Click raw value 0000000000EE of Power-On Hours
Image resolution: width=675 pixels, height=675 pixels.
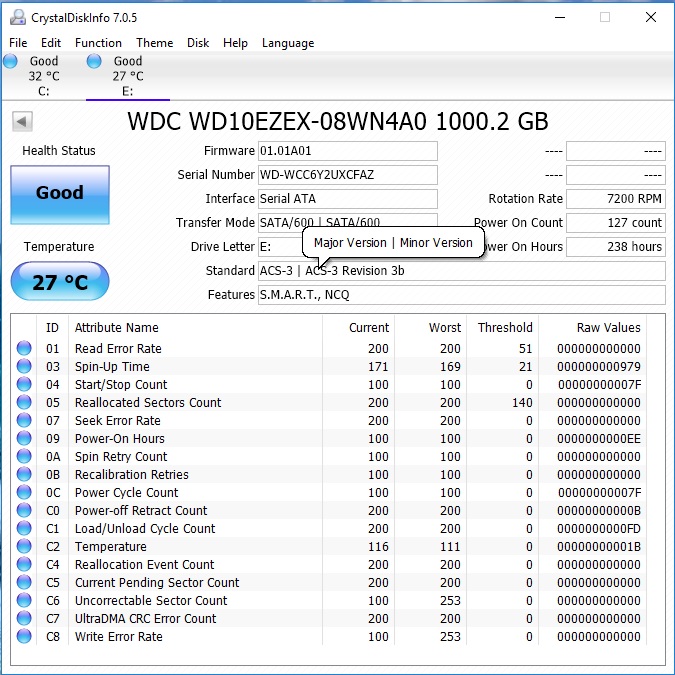[599, 438]
